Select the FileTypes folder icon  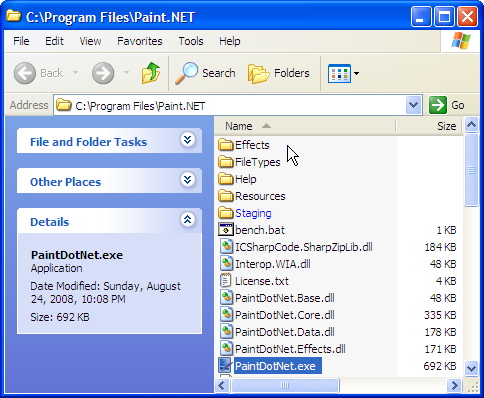point(226,162)
